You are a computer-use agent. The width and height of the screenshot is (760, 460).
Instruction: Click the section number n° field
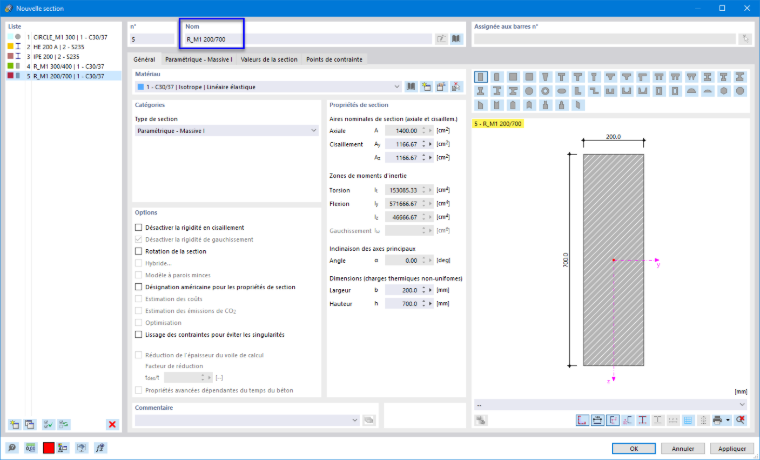pyautogui.click(x=152, y=39)
